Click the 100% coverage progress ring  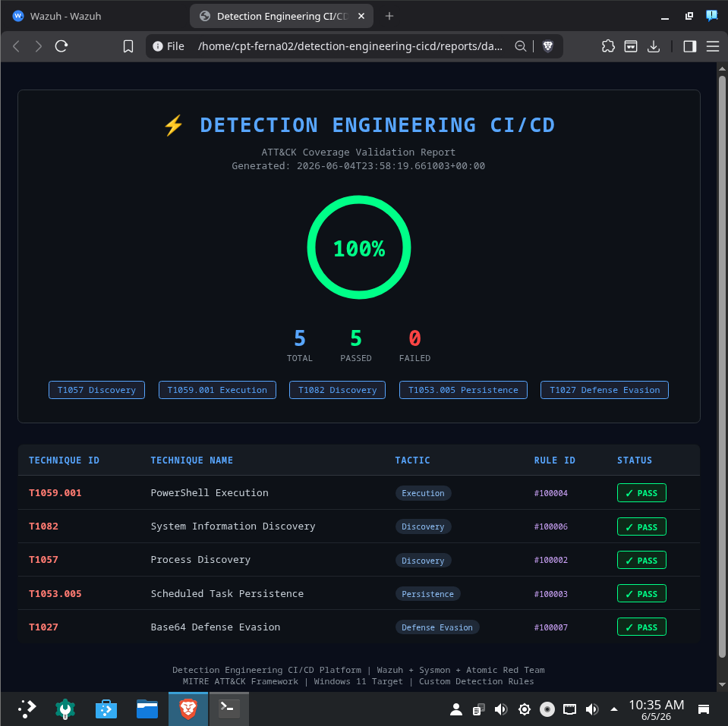click(x=359, y=247)
